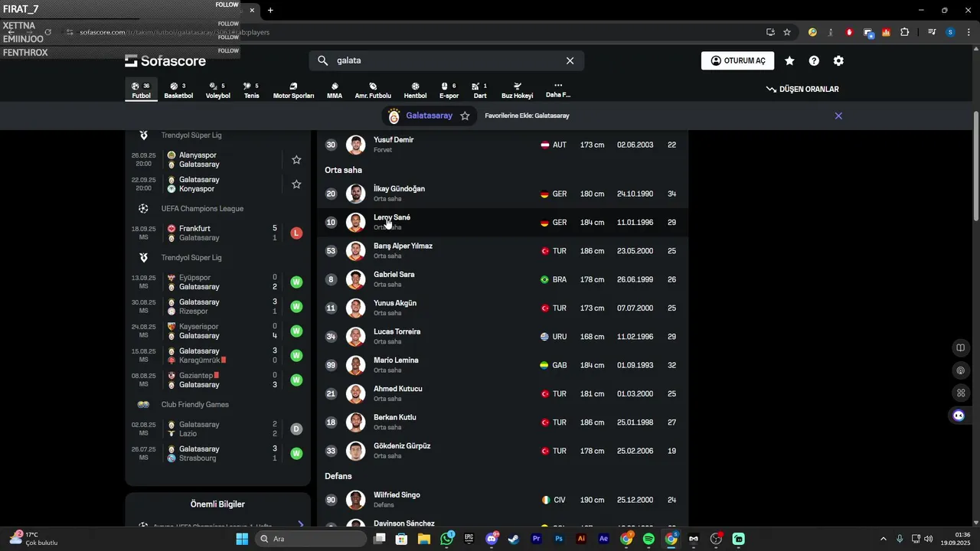The width and height of the screenshot is (980, 551).
Task: Select the Basketbol sport tab
Action: tap(178, 90)
